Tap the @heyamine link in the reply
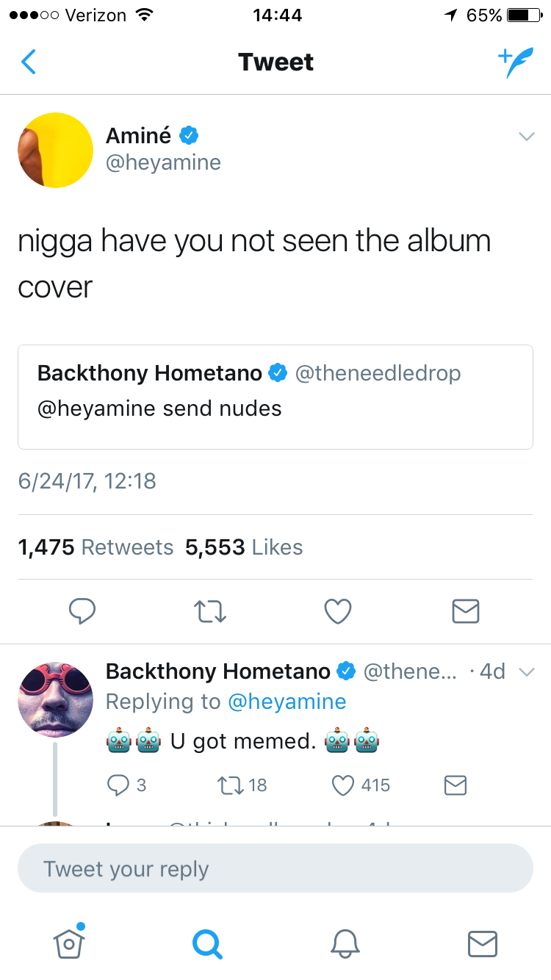Viewport: 551px width, 980px height. tap(287, 702)
